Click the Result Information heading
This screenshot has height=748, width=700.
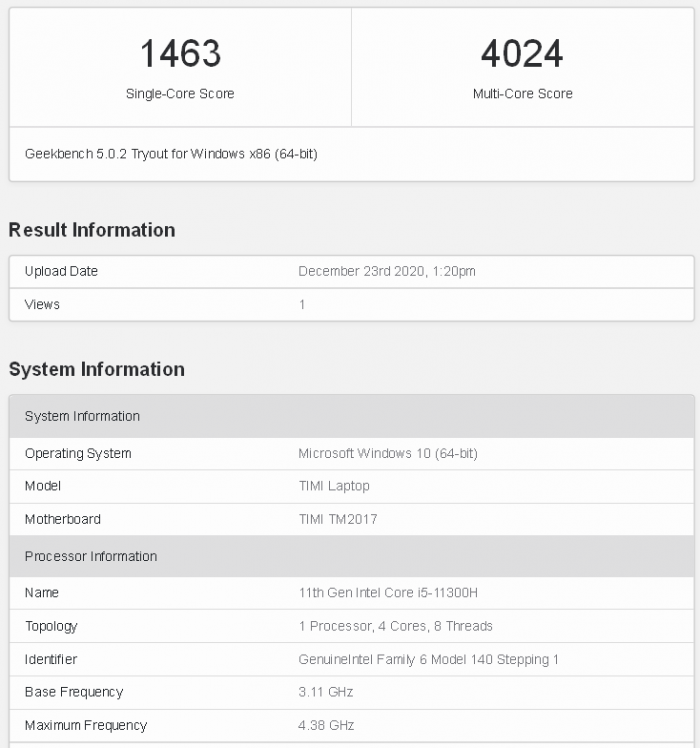(x=92, y=230)
